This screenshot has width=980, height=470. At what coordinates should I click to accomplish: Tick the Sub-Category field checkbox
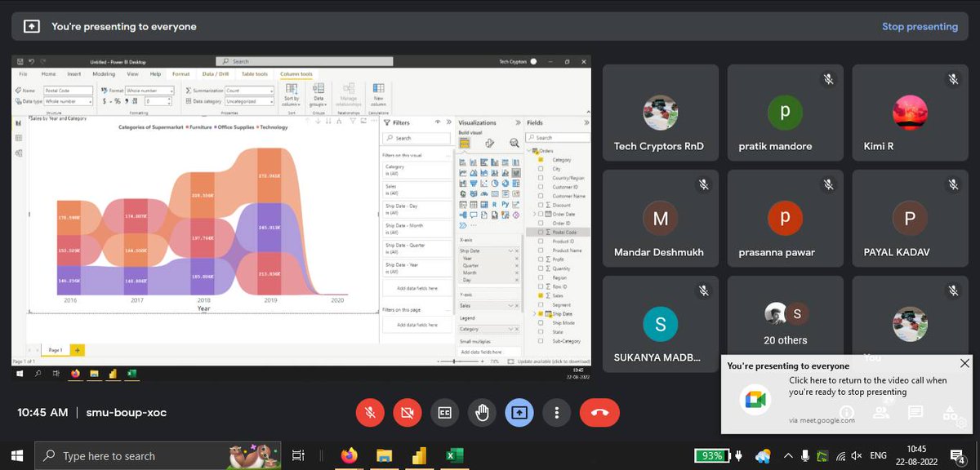coord(540,341)
